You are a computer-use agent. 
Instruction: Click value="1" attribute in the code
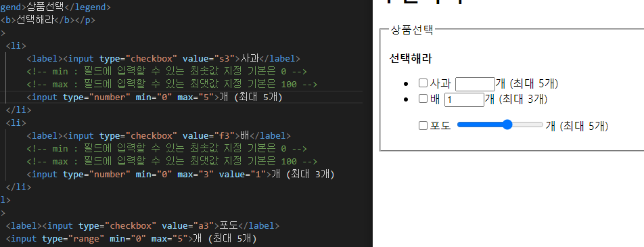tap(242, 175)
